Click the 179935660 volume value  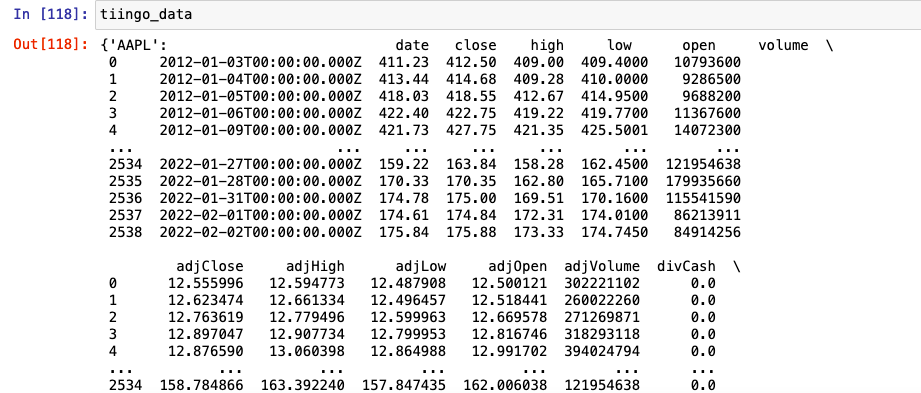pyautogui.click(x=703, y=181)
